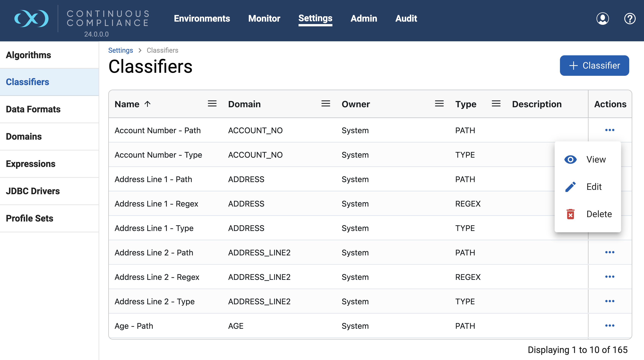Select Expressions in the sidebar

point(31,164)
